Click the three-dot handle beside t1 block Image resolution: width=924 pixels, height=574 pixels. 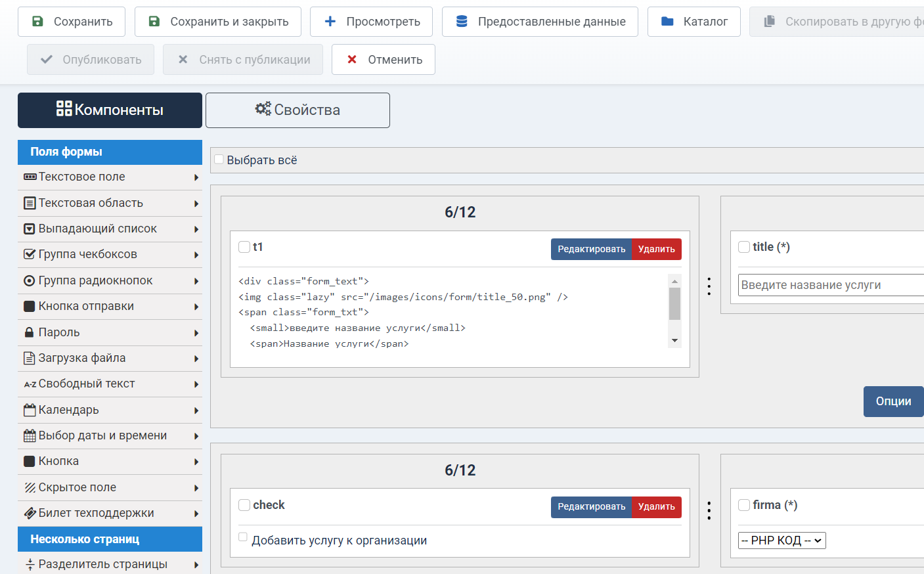pyautogui.click(x=709, y=286)
